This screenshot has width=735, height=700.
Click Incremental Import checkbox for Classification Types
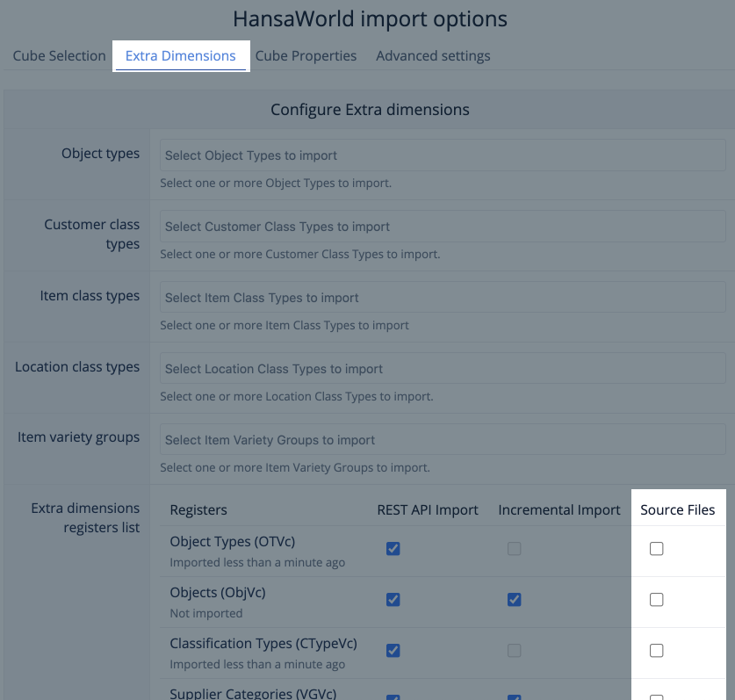coord(515,651)
